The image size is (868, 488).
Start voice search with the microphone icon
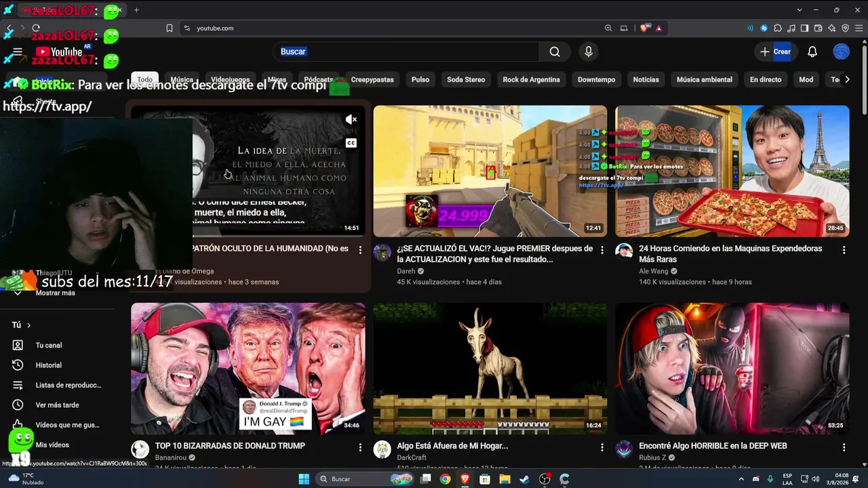[x=589, y=52]
